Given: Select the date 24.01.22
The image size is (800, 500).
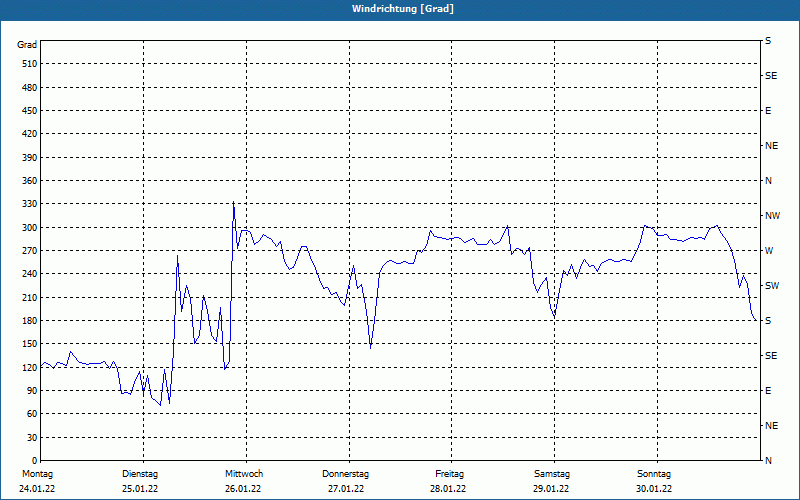Looking at the screenshot, I should coord(37,489).
